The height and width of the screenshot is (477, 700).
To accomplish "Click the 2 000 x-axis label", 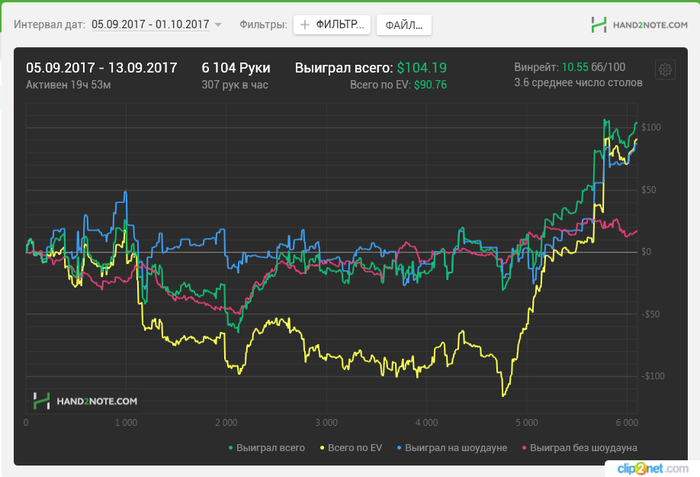I will [x=226, y=423].
